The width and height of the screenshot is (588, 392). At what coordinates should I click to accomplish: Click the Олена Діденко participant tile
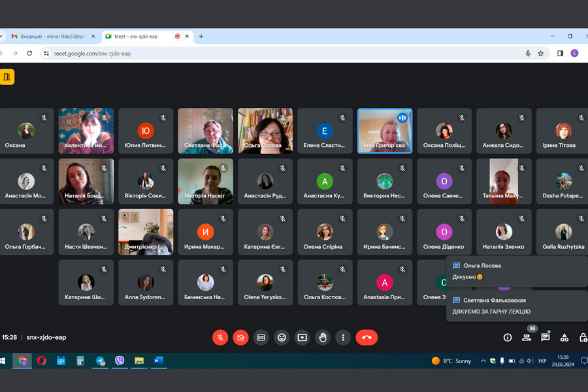[444, 232]
